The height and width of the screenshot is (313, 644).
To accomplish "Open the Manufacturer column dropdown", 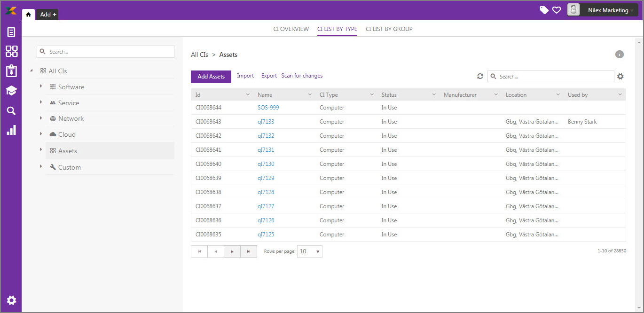I will [496, 95].
